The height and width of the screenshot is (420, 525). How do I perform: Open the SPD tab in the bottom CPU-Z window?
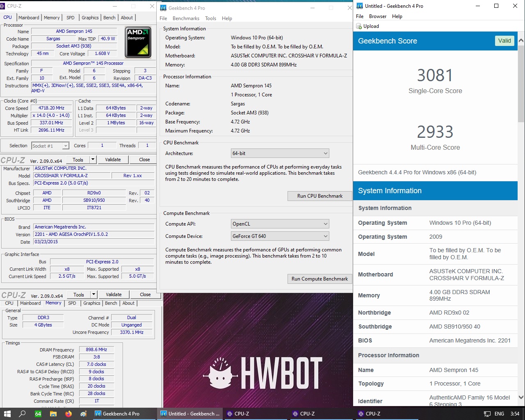[72, 303]
